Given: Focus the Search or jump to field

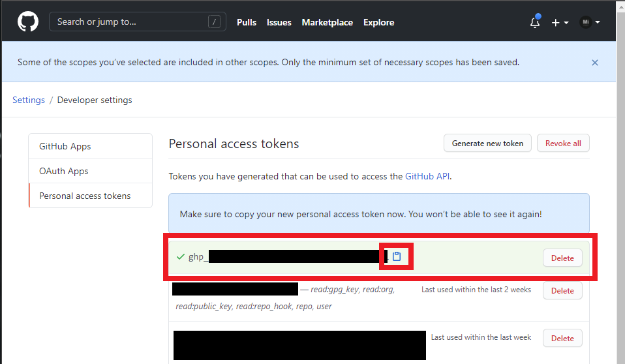Looking at the screenshot, I should click(x=130, y=22).
